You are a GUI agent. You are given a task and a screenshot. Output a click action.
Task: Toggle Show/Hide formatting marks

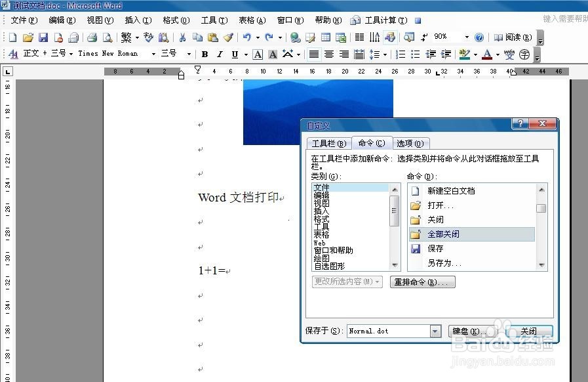pyautogui.click(x=424, y=37)
